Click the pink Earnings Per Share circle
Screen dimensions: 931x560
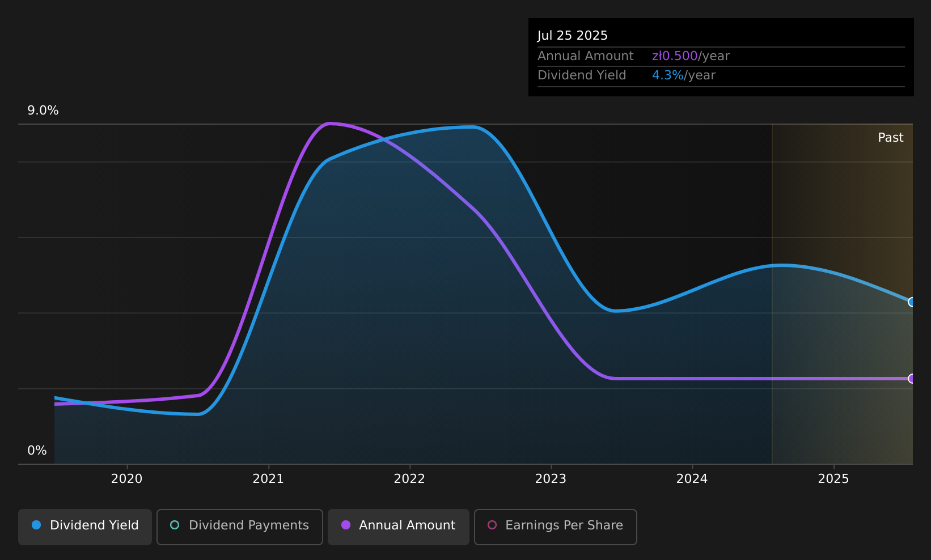tap(492, 525)
